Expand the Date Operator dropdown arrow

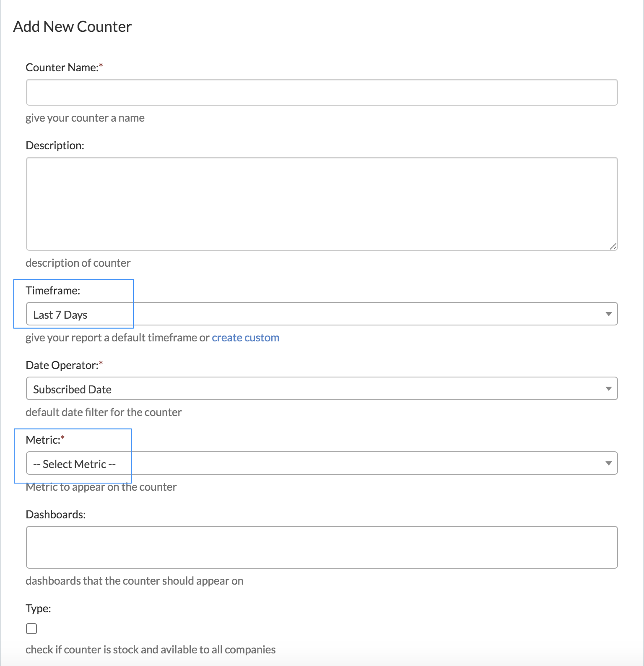coord(608,389)
